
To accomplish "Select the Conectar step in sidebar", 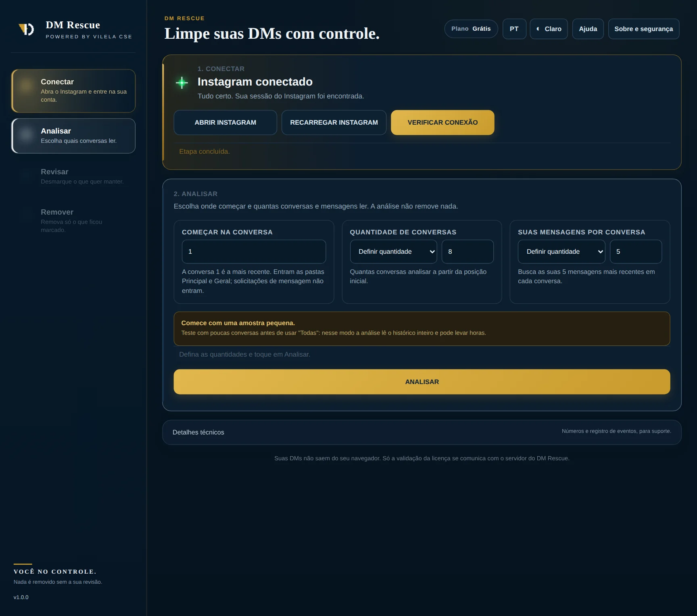I will [73, 91].
